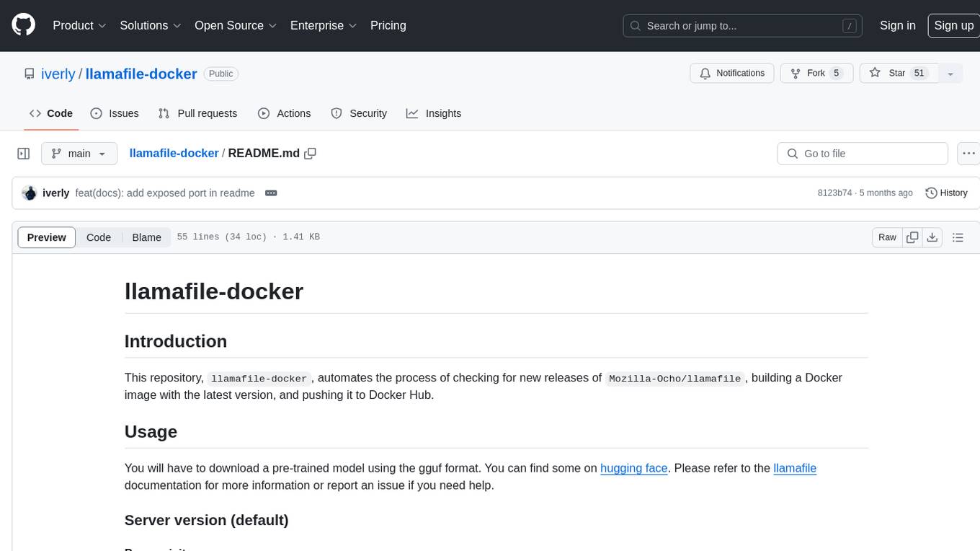This screenshot has height=551, width=980.
Task: Open the add exposed port commit message
Action: [165, 193]
